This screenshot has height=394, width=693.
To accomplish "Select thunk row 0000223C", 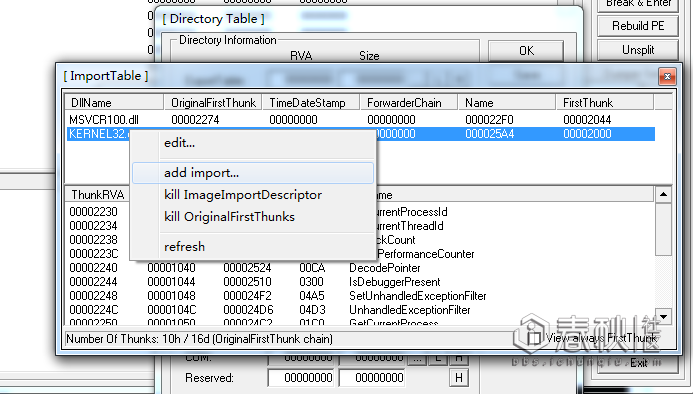I will click(93, 254).
